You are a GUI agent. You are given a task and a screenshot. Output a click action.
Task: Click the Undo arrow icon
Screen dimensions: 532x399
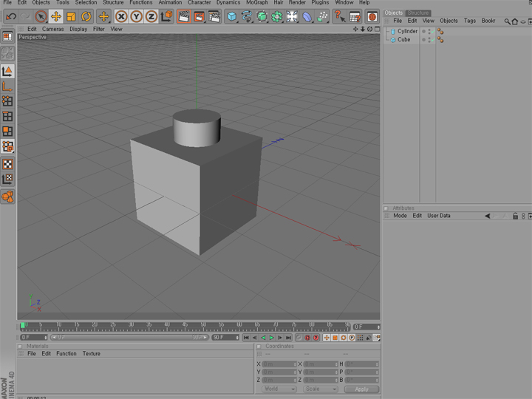tap(11, 16)
